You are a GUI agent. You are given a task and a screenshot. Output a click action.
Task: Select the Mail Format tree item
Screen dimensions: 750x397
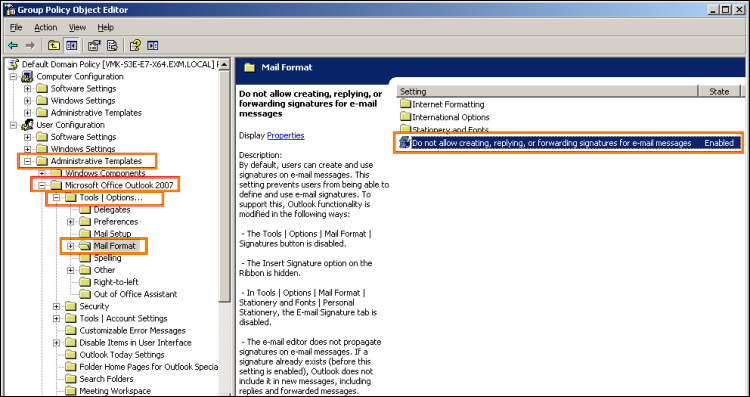[x=114, y=246]
